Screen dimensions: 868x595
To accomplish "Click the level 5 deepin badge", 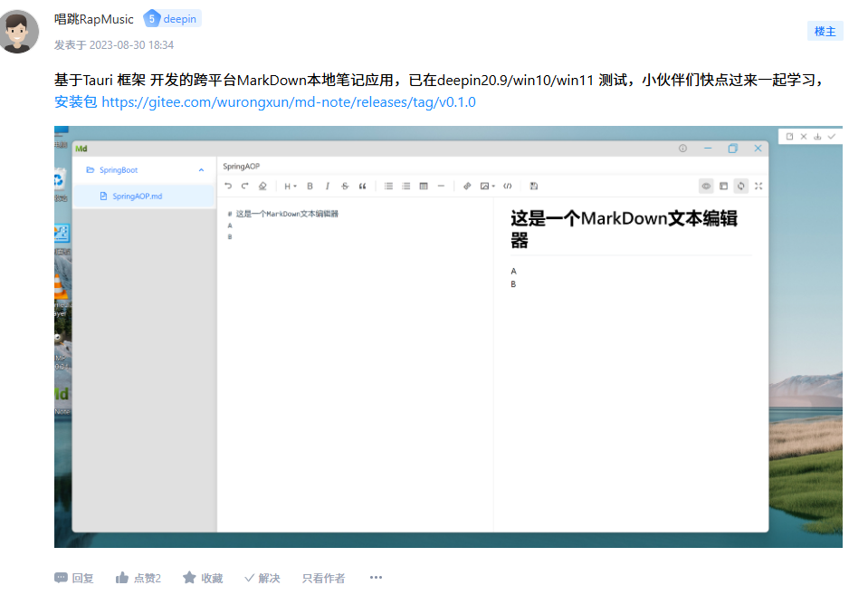I will click(172, 19).
